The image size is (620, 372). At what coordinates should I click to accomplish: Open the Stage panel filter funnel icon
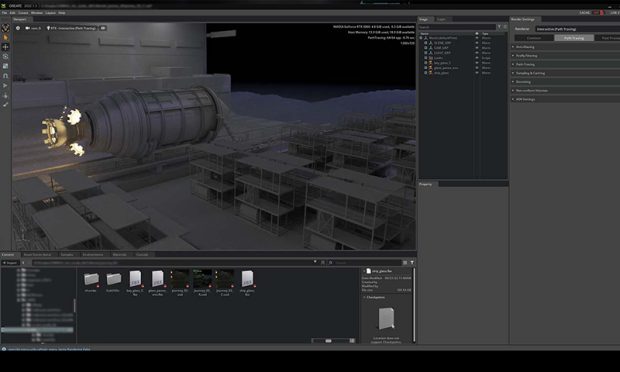(499, 27)
